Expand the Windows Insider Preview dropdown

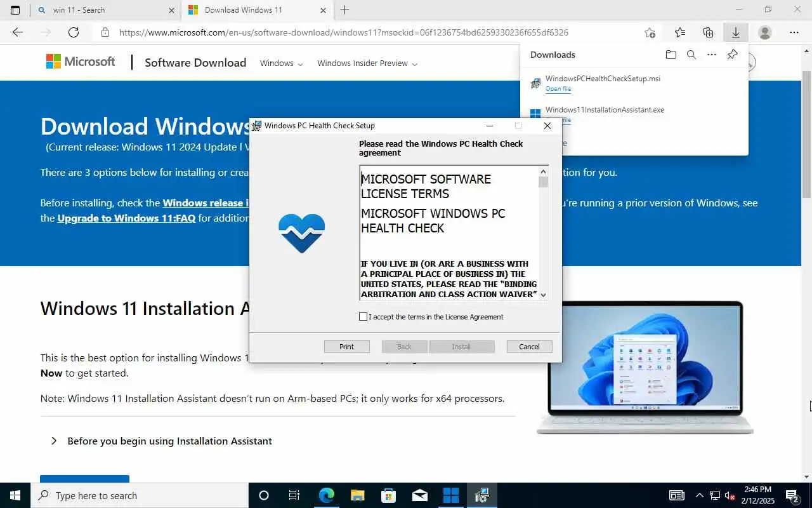click(x=367, y=63)
